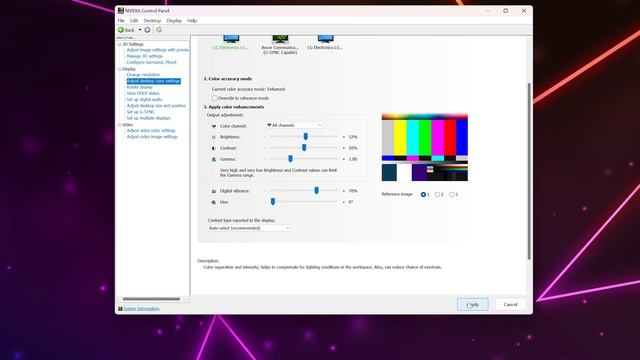The image size is (640, 360).
Task: Enable Override to reference mode checkbox
Action: (215, 98)
